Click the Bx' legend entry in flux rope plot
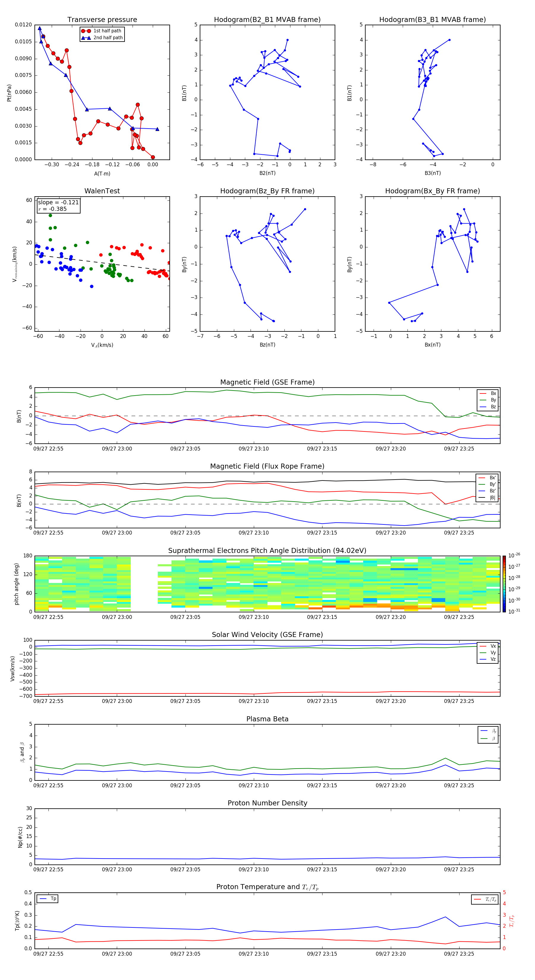 487,478
